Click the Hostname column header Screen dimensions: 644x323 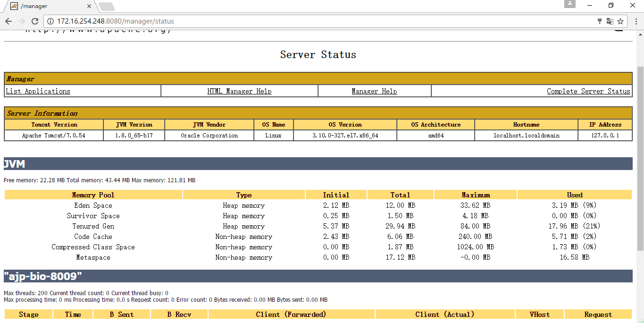(x=527, y=125)
